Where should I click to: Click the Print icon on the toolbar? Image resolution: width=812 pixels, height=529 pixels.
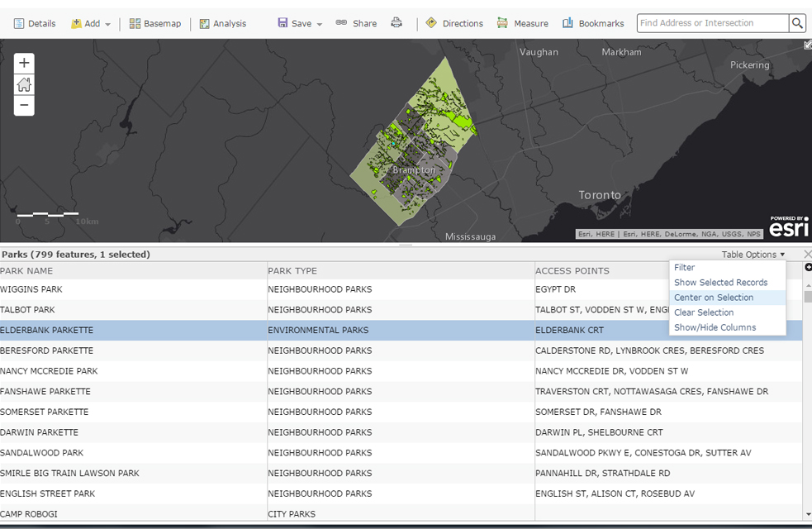click(x=397, y=23)
